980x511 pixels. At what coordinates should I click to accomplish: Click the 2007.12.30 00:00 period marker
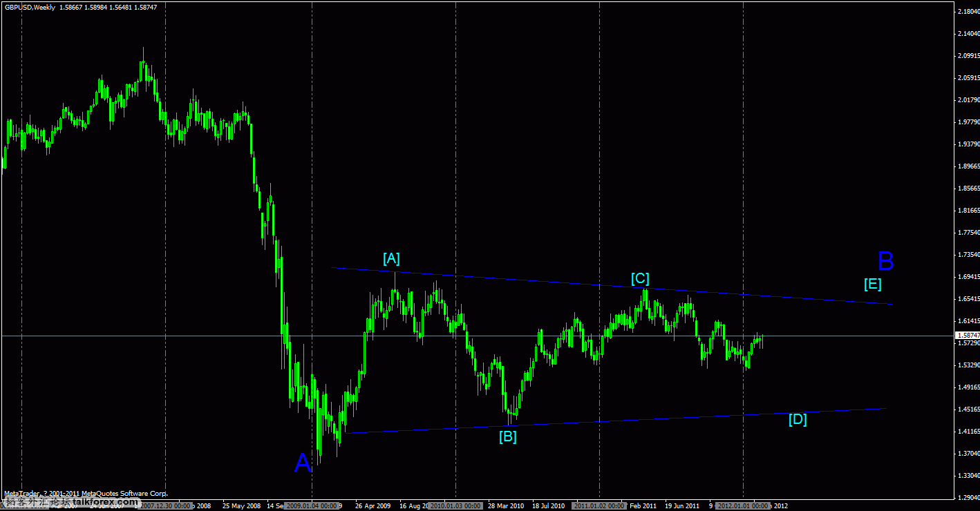165,505
